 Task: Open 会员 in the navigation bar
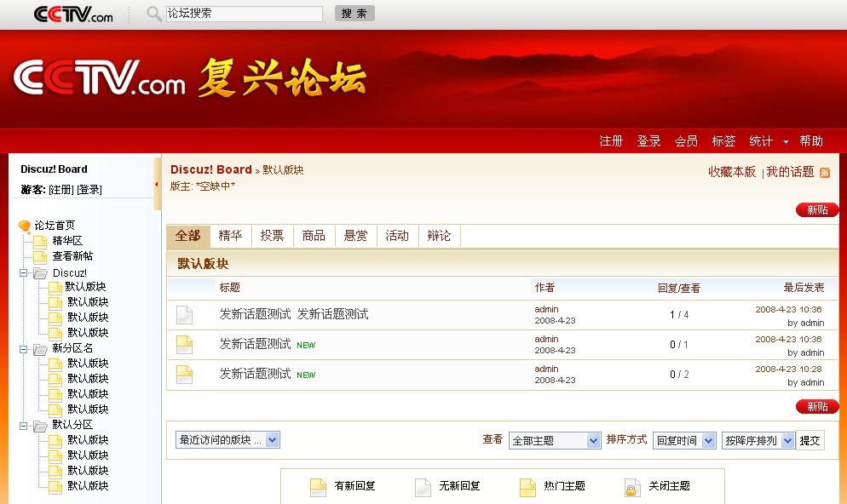pyautogui.click(x=686, y=141)
